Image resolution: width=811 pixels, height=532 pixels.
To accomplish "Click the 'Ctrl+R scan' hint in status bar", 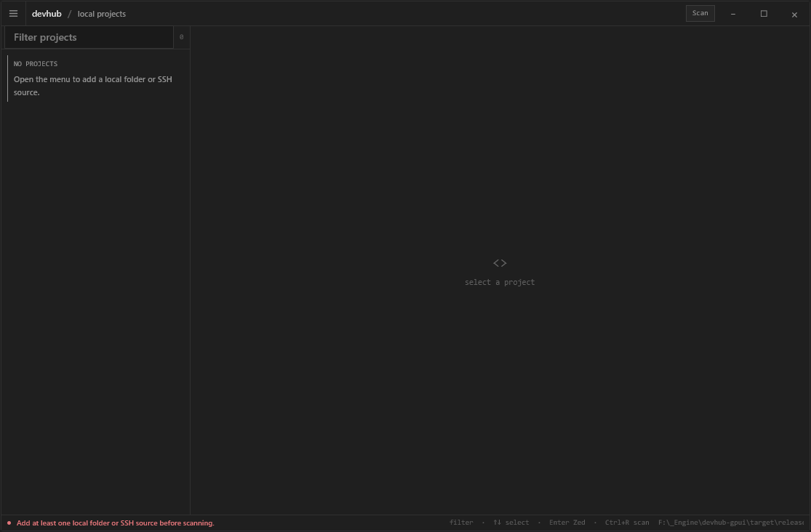I will [627, 523].
